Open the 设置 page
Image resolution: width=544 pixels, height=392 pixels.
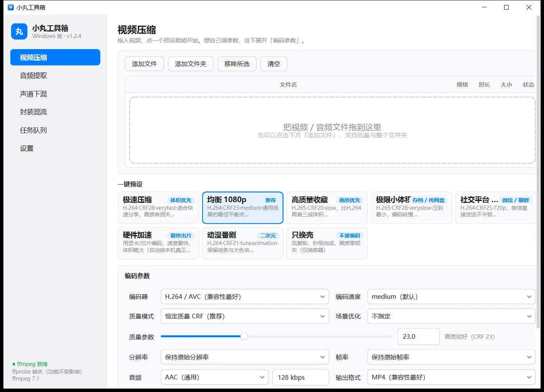[x=55, y=148]
